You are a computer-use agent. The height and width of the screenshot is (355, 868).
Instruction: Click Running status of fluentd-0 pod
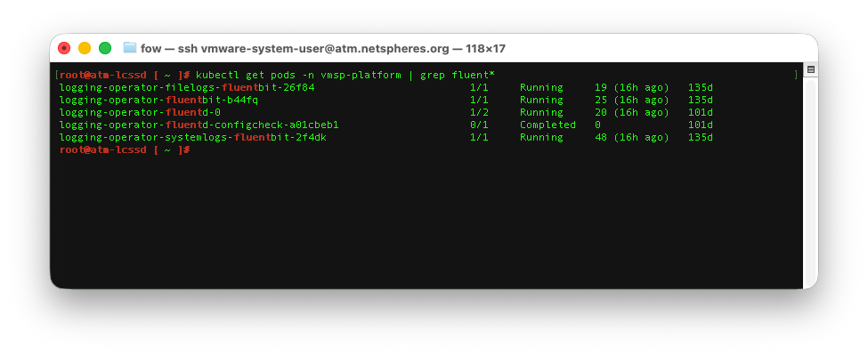coord(541,112)
